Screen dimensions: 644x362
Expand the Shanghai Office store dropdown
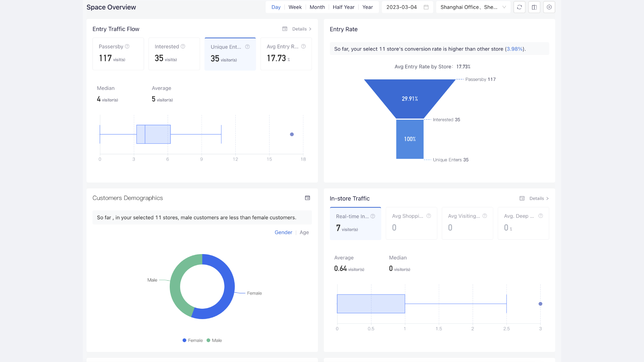(x=473, y=7)
